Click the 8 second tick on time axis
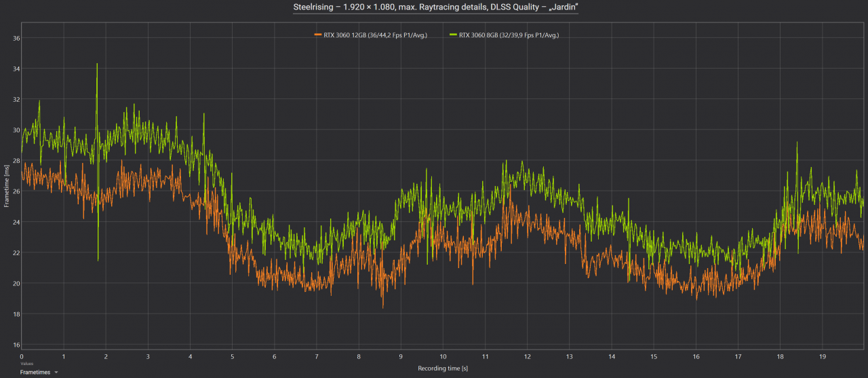Image resolution: width=868 pixels, height=378 pixels. pyautogui.click(x=359, y=356)
